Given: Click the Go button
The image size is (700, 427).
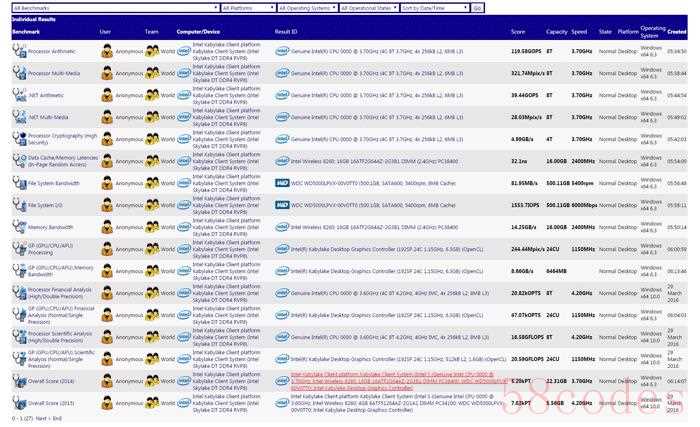Looking at the screenshot, I should coord(477,8).
